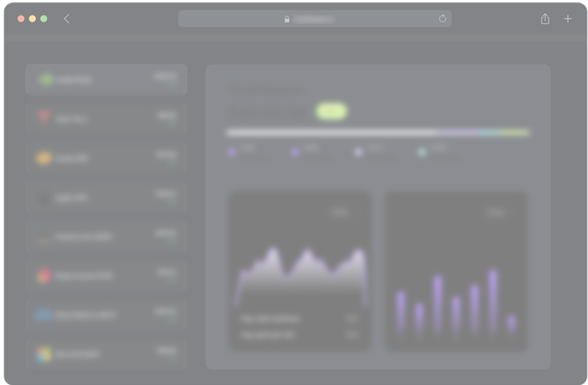Image resolution: width=588 pixels, height=385 pixels.
Task: Click the browser share icon
Action: coord(545,19)
